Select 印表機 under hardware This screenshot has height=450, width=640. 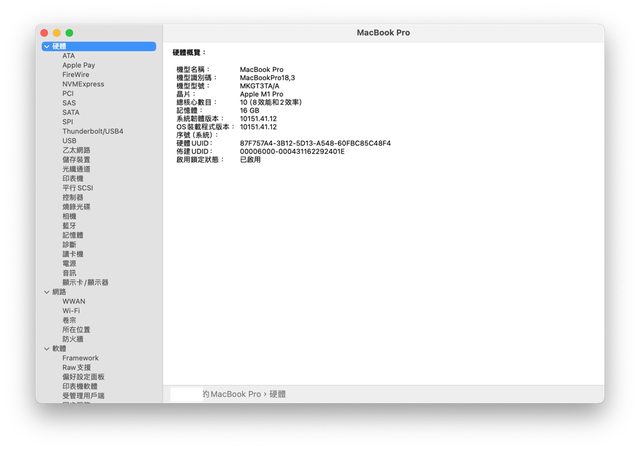(x=73, y=178)
